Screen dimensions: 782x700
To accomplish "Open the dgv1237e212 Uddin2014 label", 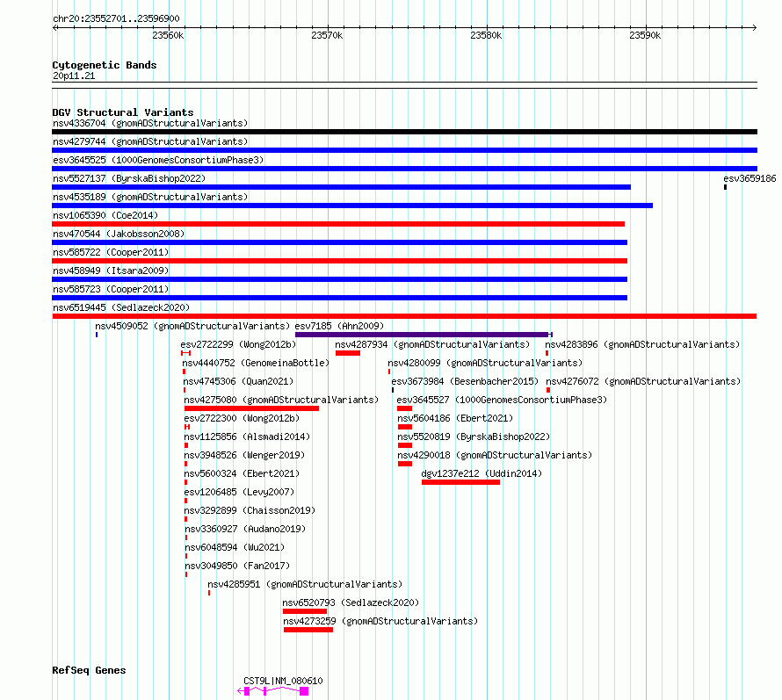I will 482,473.
